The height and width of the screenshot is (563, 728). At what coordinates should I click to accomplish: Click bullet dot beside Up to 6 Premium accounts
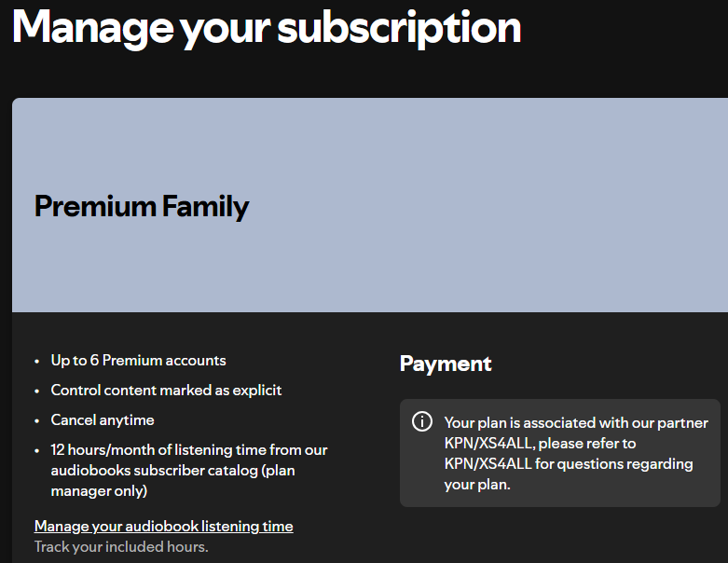click(x=37, y=362)
